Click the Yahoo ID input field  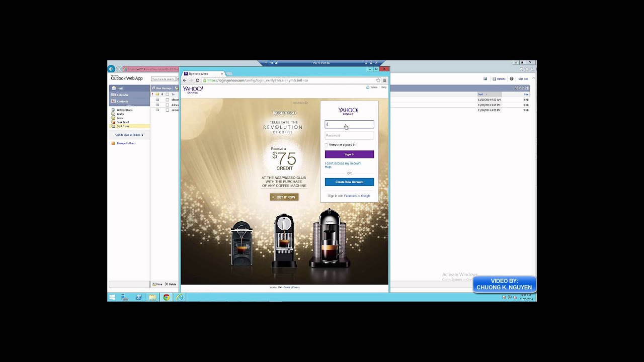[349, 124]
